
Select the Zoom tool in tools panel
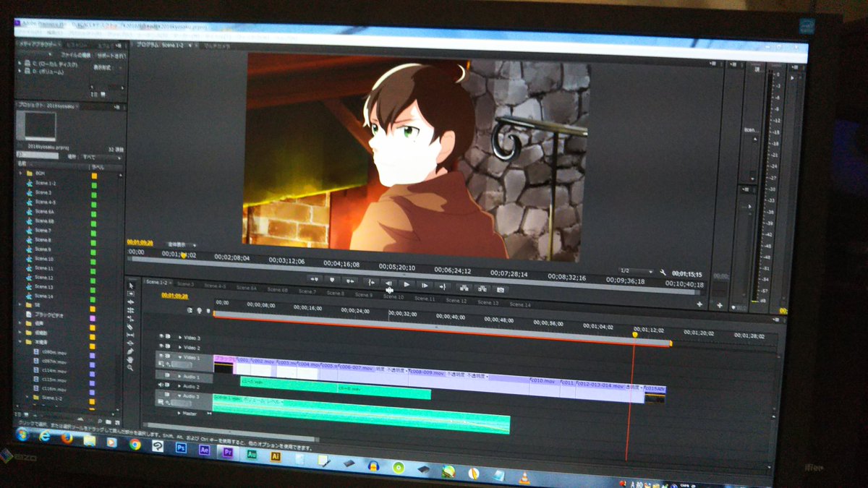tap(130, 367)
